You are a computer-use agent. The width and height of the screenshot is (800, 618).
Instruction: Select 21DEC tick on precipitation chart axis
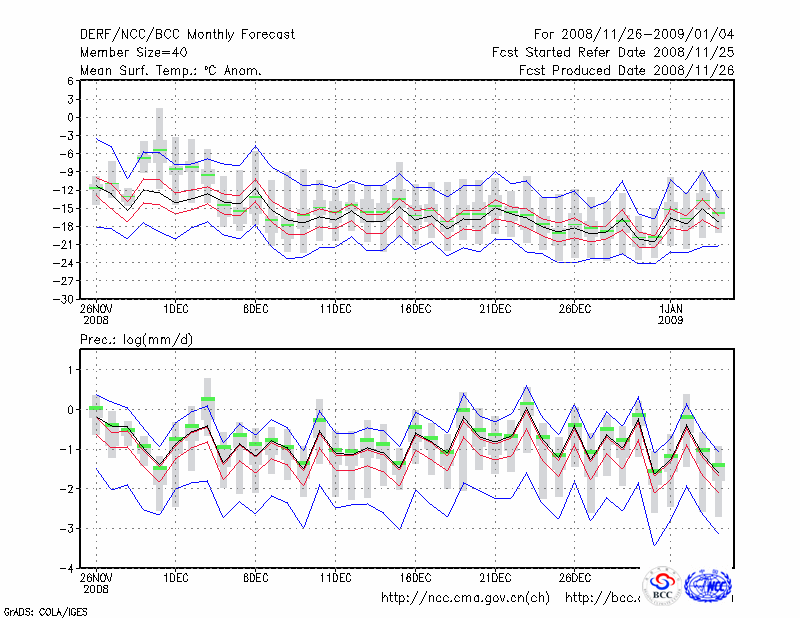coord(495,578)
